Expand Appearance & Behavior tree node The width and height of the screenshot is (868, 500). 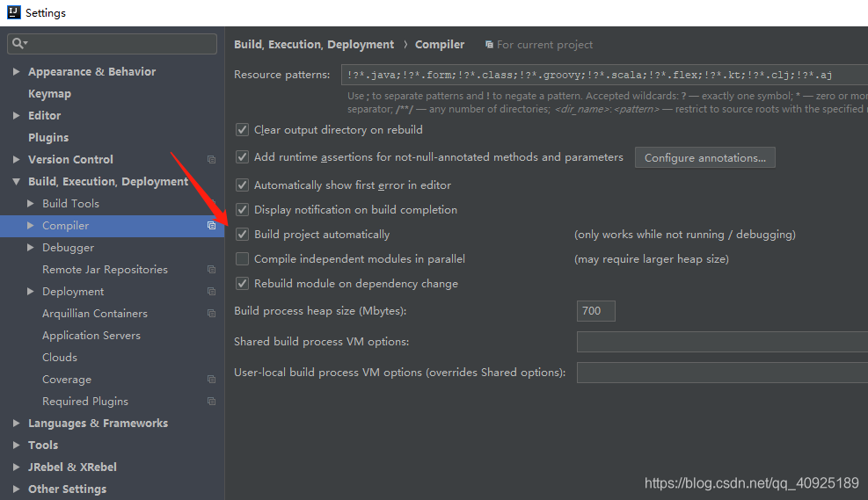click(x=16, y=71)
